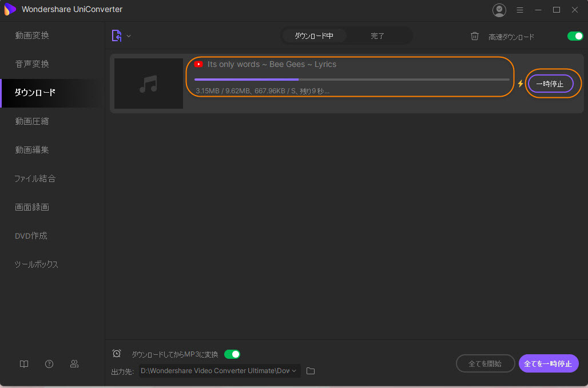588x388 pixels.
Task: Click the YouTube icon beside the song title
Action: point(198,64)
